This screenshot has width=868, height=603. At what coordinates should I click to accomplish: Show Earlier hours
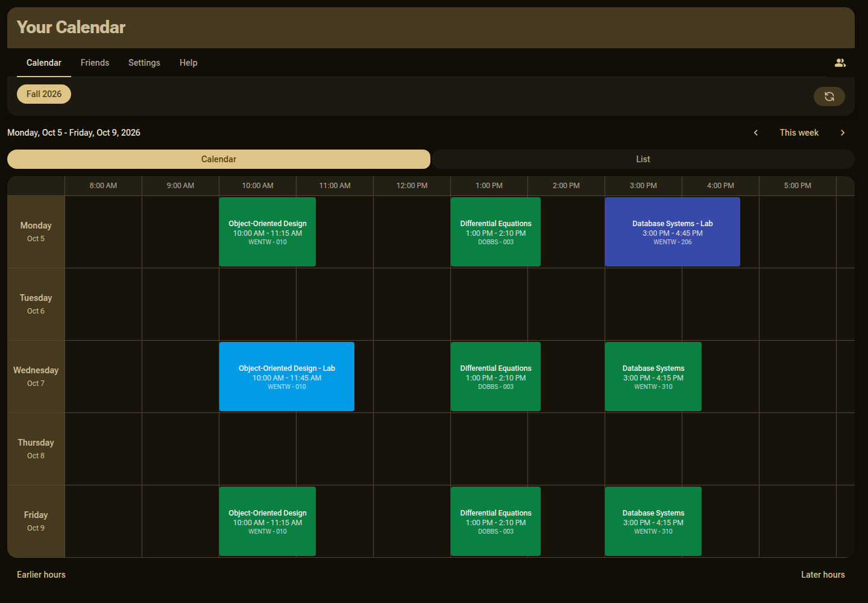click(41, 575)
